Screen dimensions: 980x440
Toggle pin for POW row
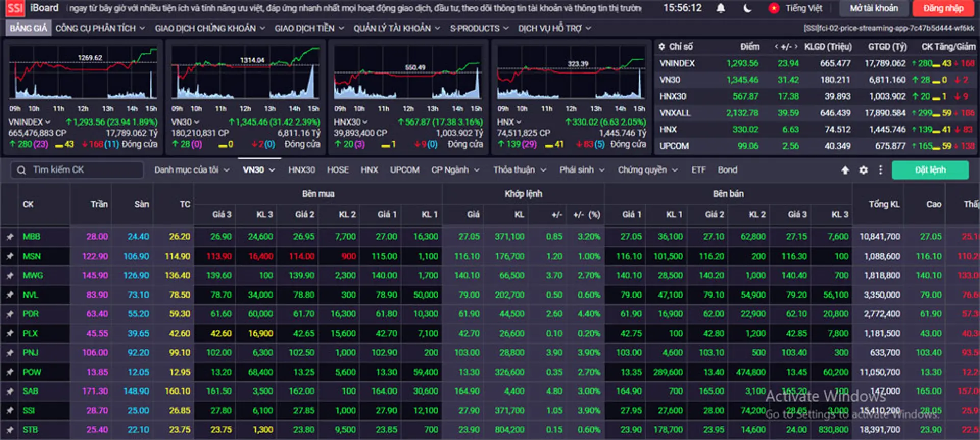pyautogui.click(x=9, y=372)
